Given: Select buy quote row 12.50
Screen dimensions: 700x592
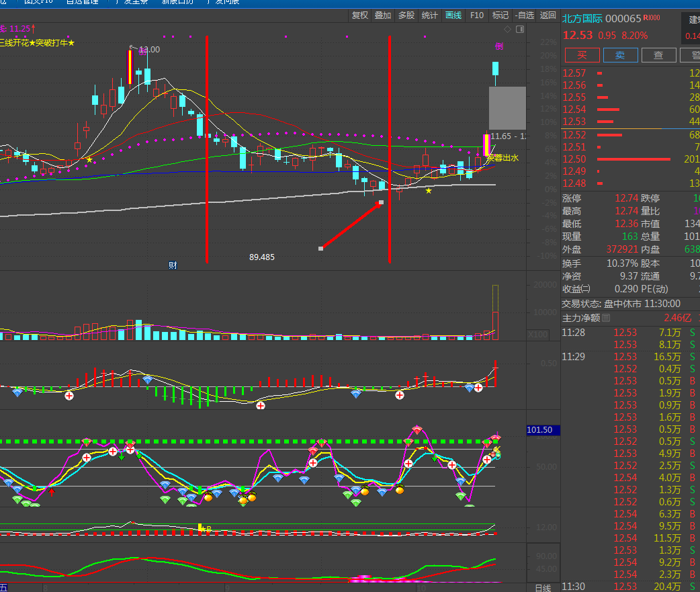Looking at the screenshot, I should click(x=630, y=159).
